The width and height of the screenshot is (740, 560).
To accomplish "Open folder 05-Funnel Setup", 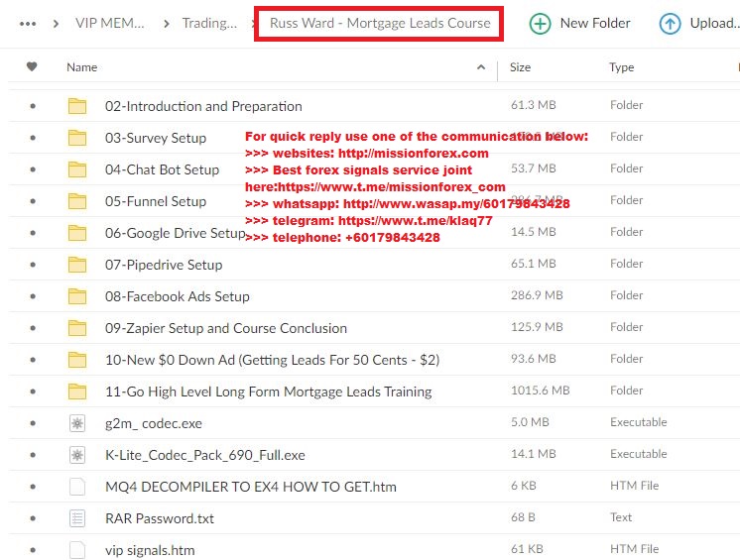I will click(x=156, y=201).
